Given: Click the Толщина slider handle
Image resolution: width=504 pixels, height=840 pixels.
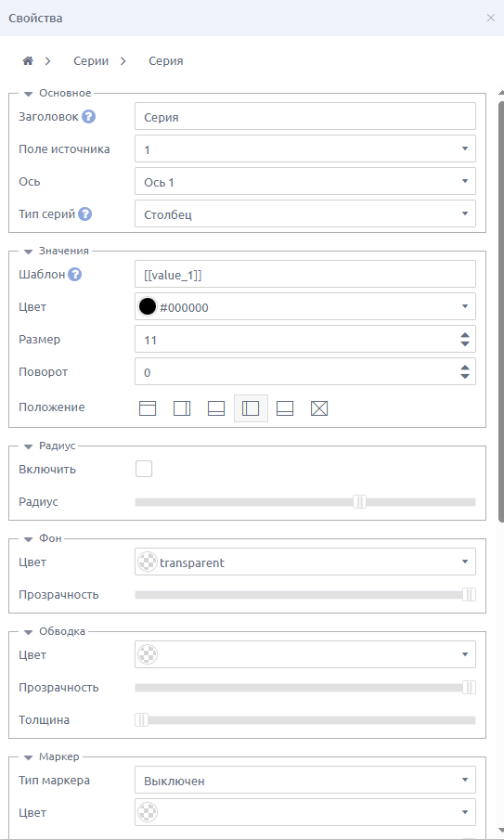Looking at the screenshot, I should tap(141, 720).
